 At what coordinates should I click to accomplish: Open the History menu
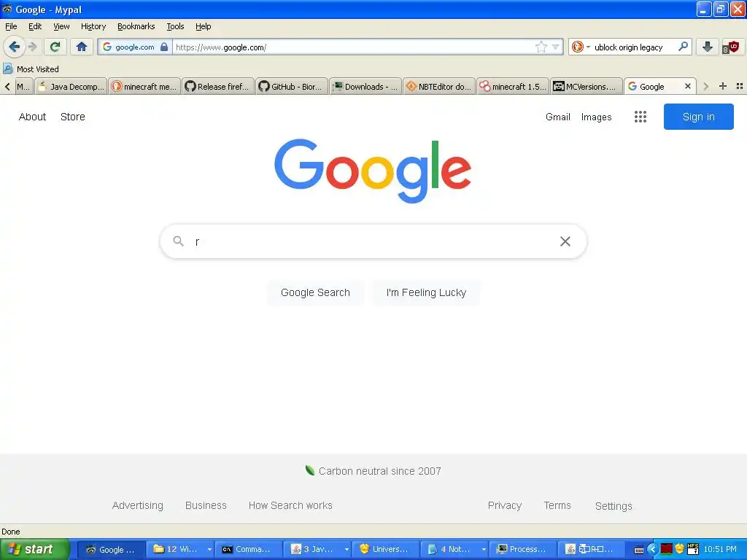point(93,26)
